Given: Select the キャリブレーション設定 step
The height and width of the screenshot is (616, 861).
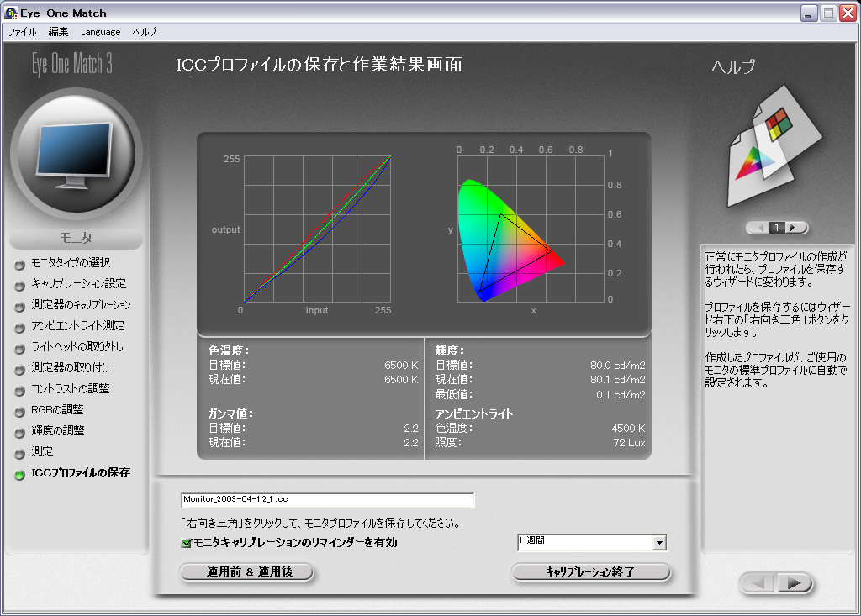Looking at the screenshot, I should [78, 284].
